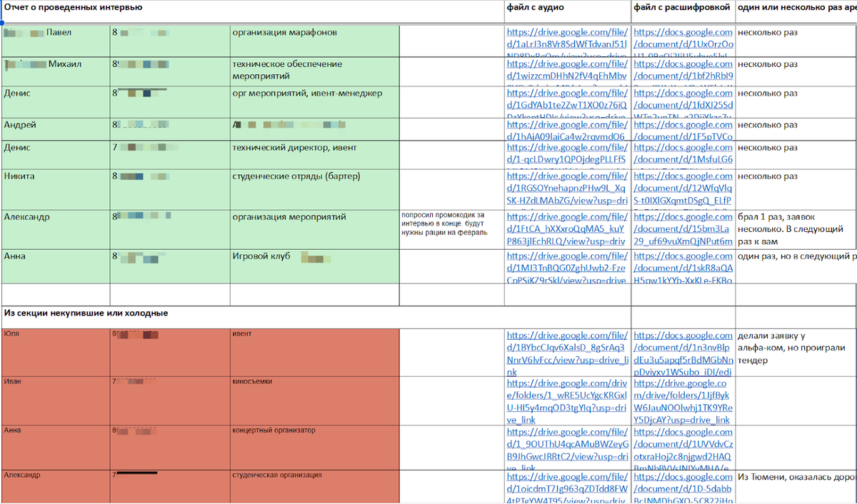Image resolution: width=857 pixels, height=504 pixels.
Task: Open audio link for Александр, организация мероприятий
Action: tap(568, 229)
